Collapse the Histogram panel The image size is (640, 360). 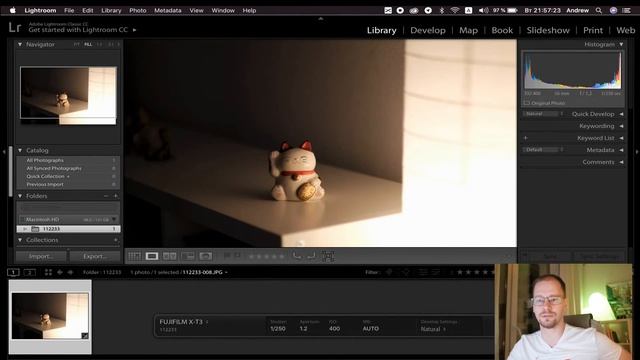(621, 44)
